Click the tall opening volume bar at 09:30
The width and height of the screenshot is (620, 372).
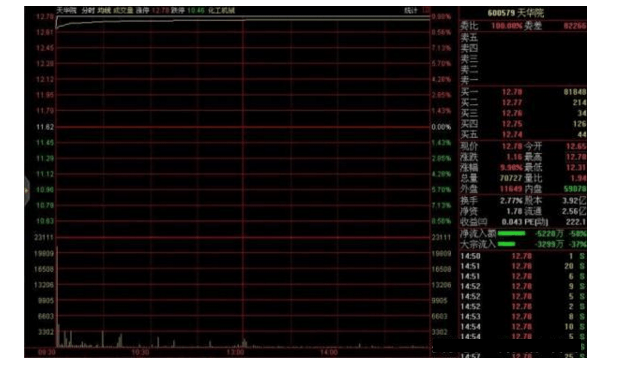[x=58, y=296]
